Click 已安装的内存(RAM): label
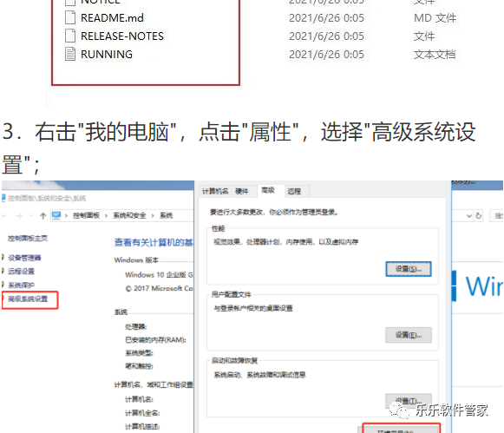504x433 pixels. click(155, 340)
